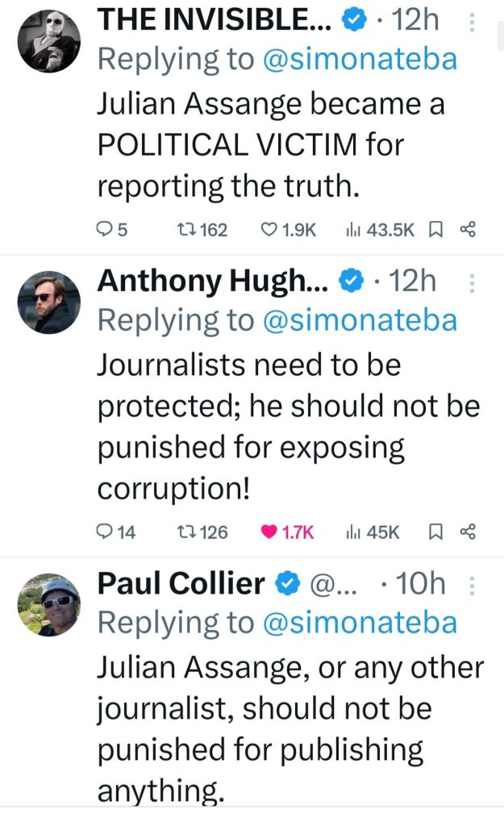This screenshot has width=504, height=826.
Task: Open more options on Anthony Hugh's tweet
Action: tap(473, 283)
